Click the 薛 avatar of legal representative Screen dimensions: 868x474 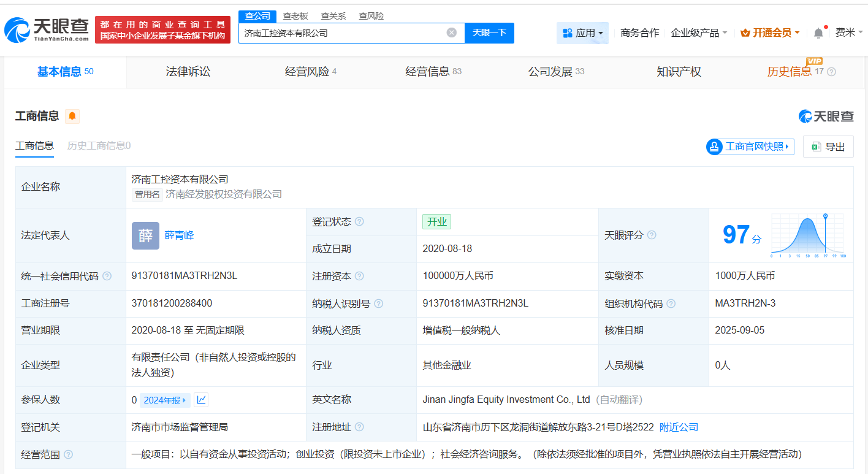(145, 235)
